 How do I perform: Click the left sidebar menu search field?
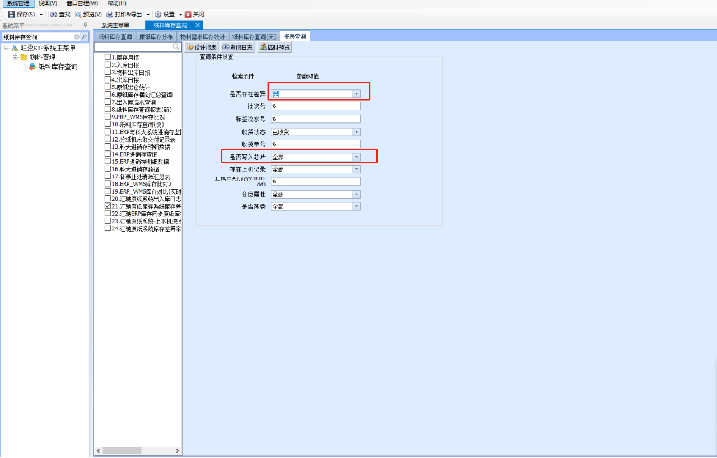pos(37,37)
